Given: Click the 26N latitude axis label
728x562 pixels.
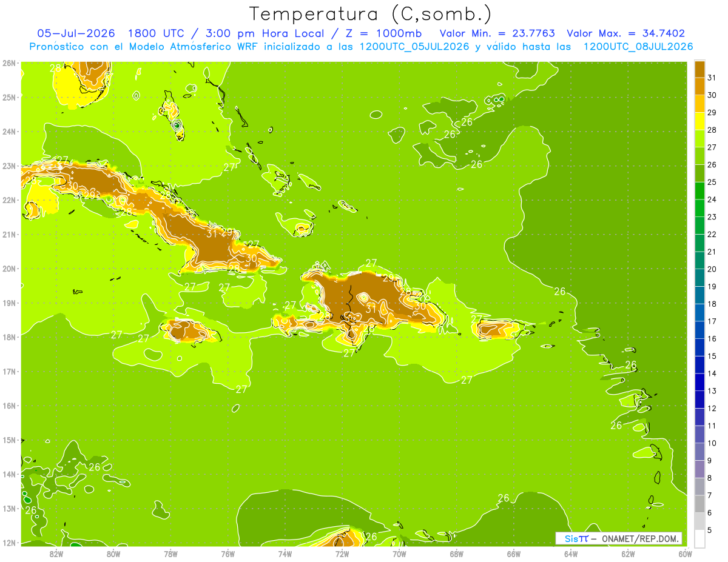Looking at the screenshot, I should click(x=9, y=63).
